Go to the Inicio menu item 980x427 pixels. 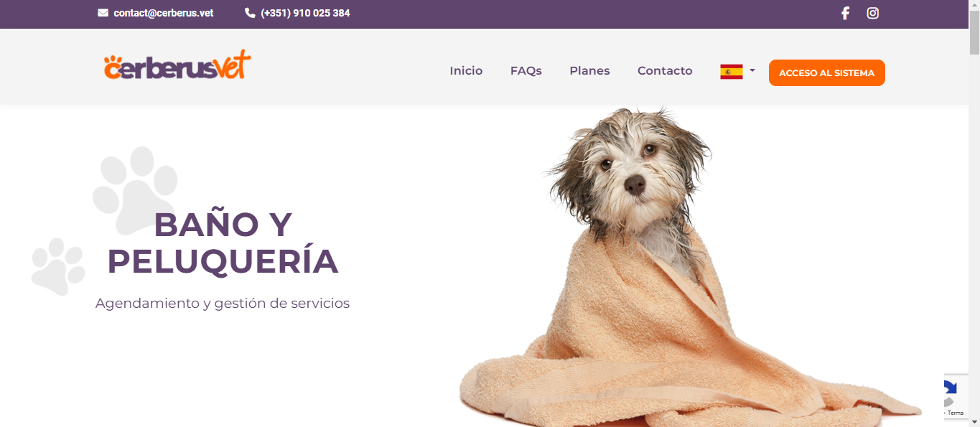coord(466,71)
